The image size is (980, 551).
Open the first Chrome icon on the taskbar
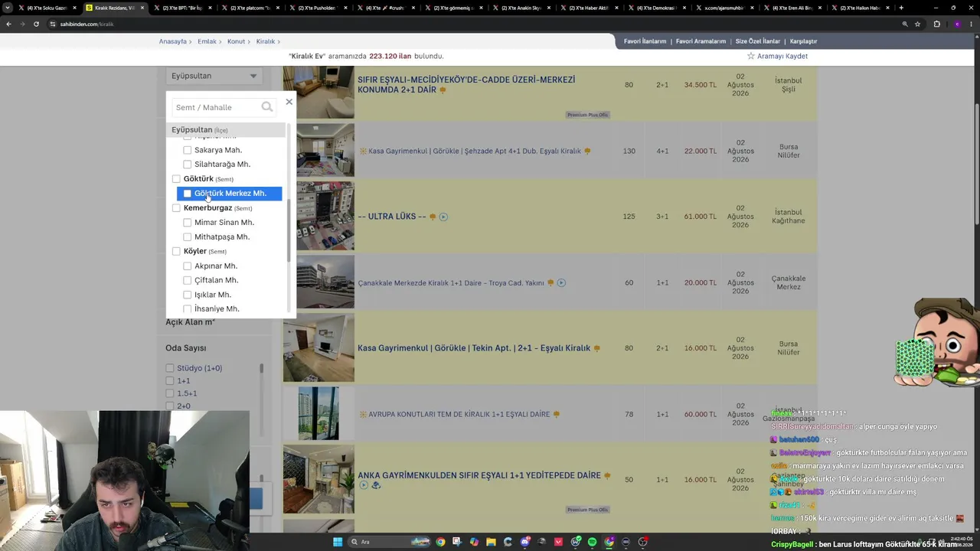click(x=440, y=542)
